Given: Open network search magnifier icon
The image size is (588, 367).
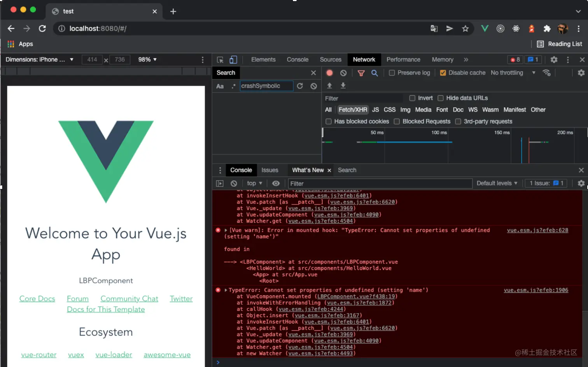Looking at the screenshot, I should (x=374, y=73).
